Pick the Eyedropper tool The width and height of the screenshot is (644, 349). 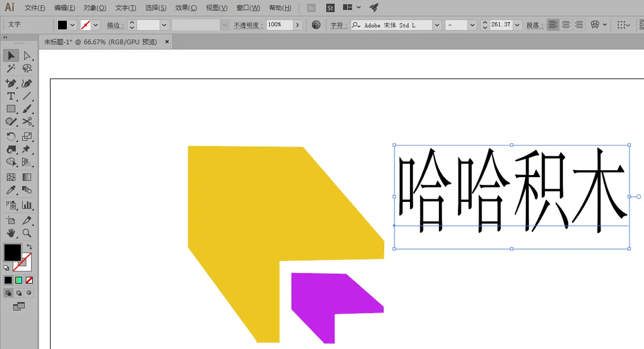pyautogui.click(x=11, y=190)
